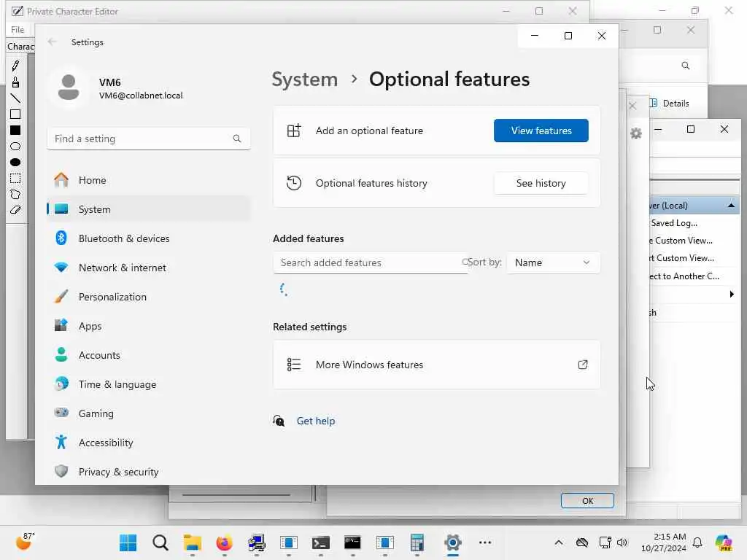Click Details in the background window
The image size is (747, 560).
(x=670, y=104)
